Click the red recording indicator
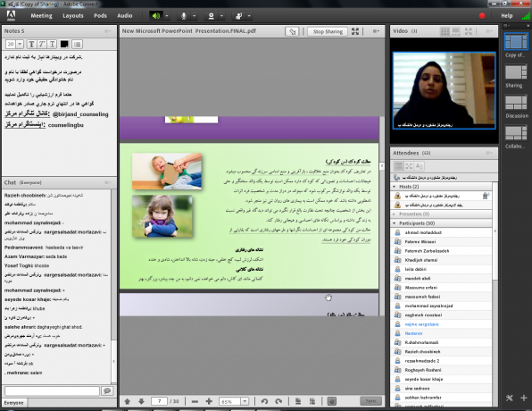532x411 pixels. [482, 15]
